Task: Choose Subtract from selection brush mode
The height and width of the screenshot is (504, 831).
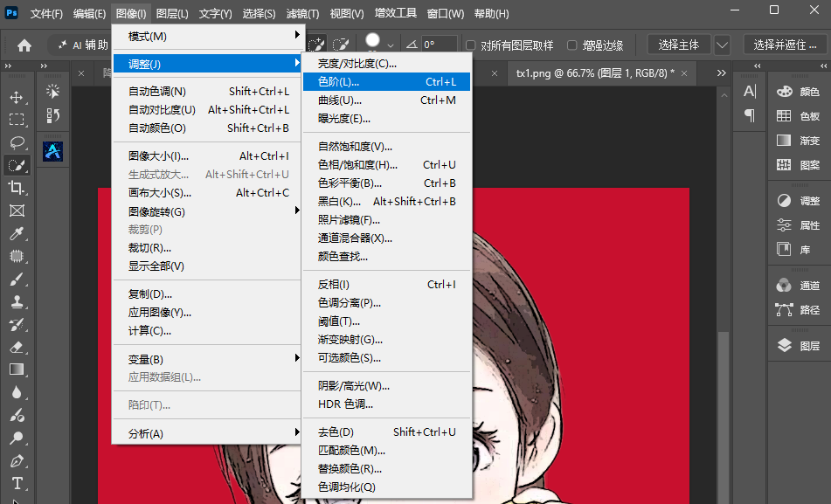Action: [341, 45]
